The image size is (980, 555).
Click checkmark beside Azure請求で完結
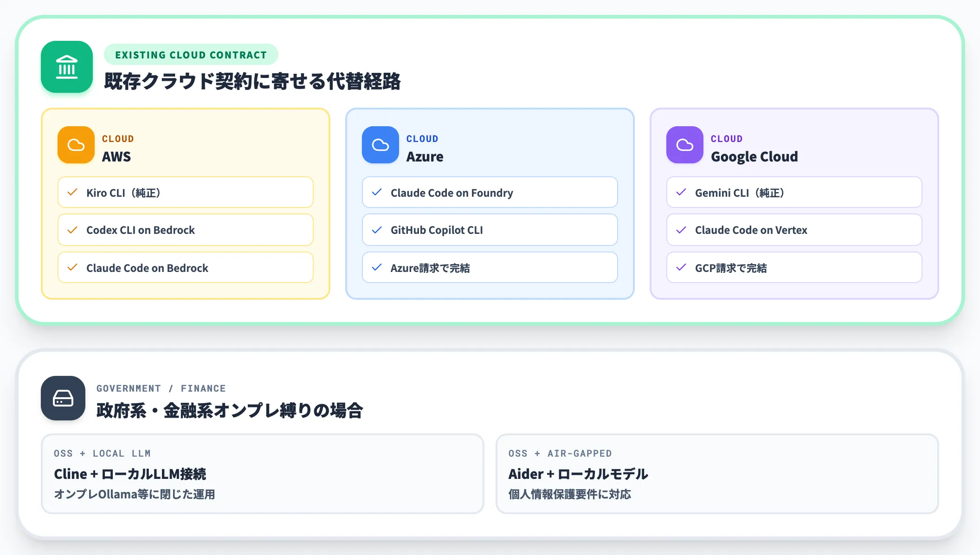pyautogui.click(x=377, y=267)
